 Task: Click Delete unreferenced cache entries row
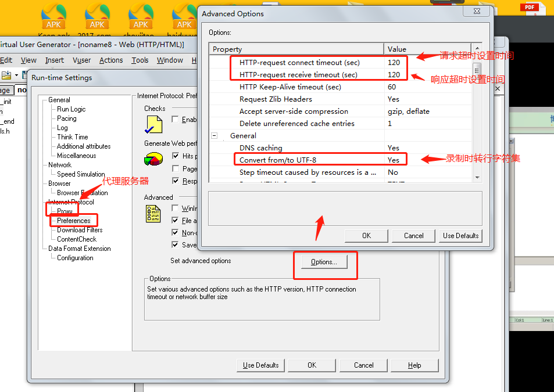pos(341,124)
